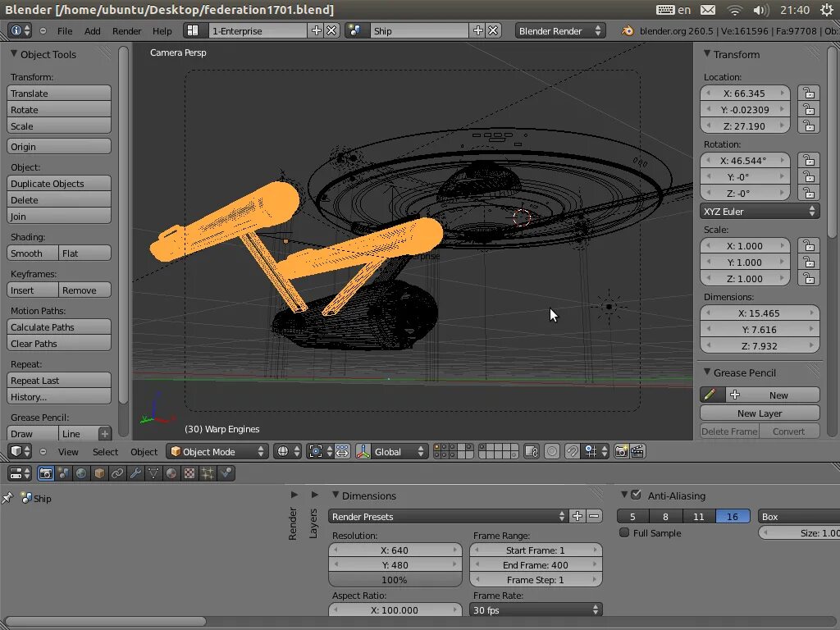Open the pivot point selector

pos(320,452)
